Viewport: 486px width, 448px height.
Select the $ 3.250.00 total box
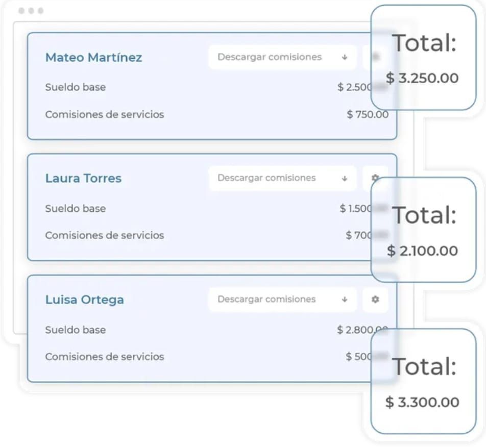tap(423, 57)
